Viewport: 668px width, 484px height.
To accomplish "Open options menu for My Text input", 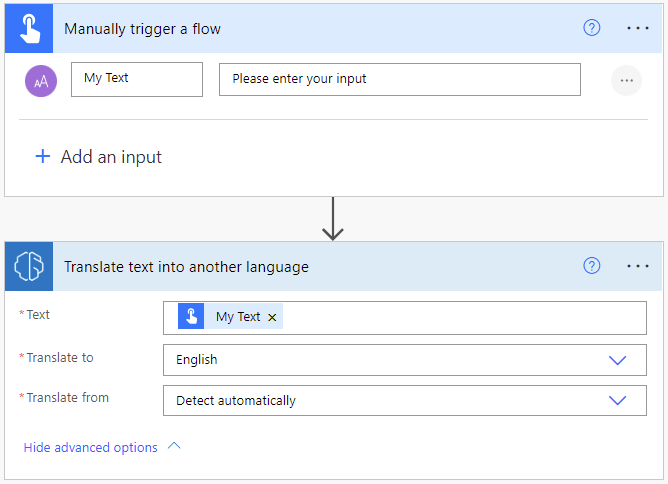I will click(626, 80).
